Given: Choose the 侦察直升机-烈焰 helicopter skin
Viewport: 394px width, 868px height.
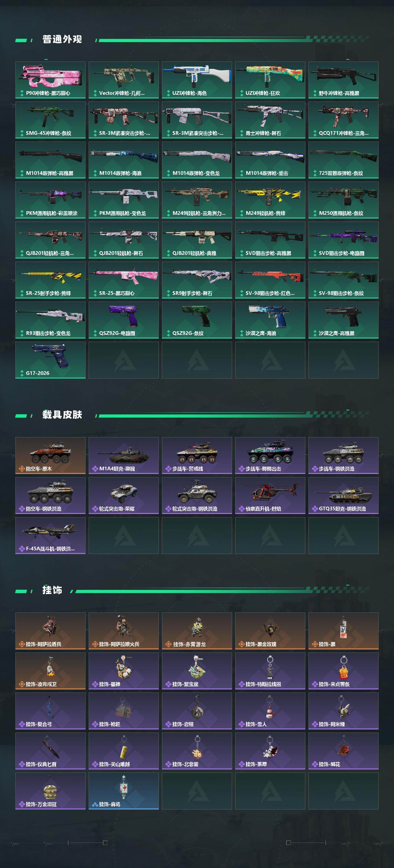Looking at the screenshot, I should pyautogui.click(x=270, y=496).
